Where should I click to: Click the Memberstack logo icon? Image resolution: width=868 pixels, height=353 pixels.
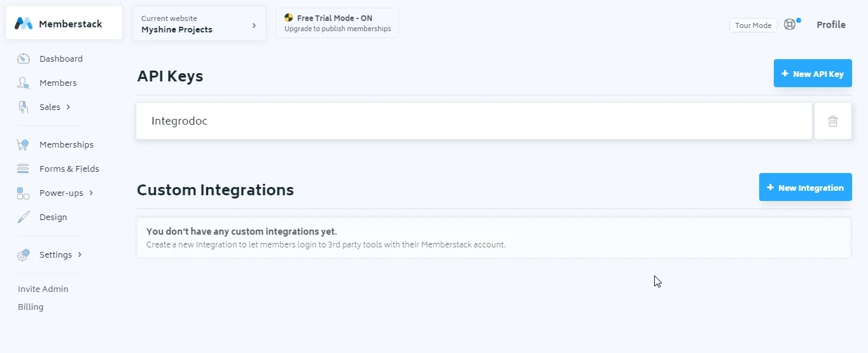(24, 24)
